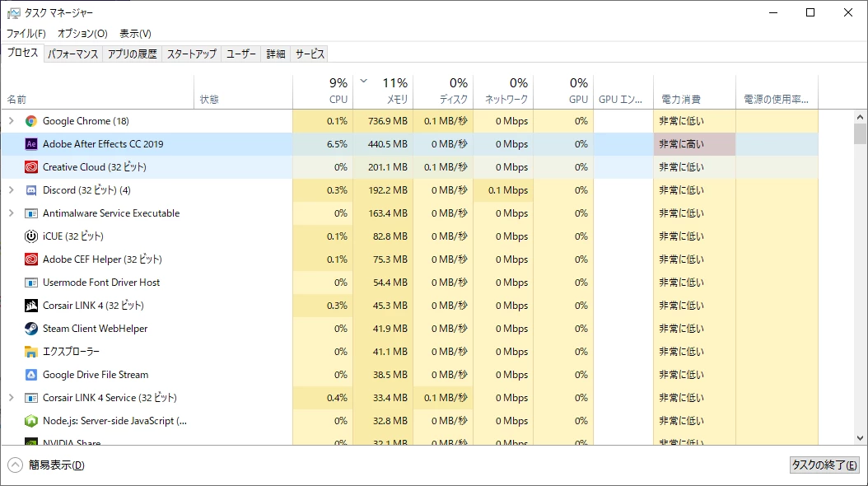The image size is (868, 486).
Task: Open the ファイル(F) menu
Action: click(26, 33)
